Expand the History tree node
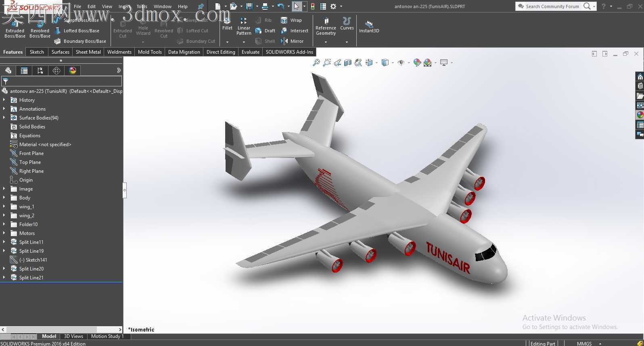The width and height of the screenshot is (644, 346). [x=4, y=100]
